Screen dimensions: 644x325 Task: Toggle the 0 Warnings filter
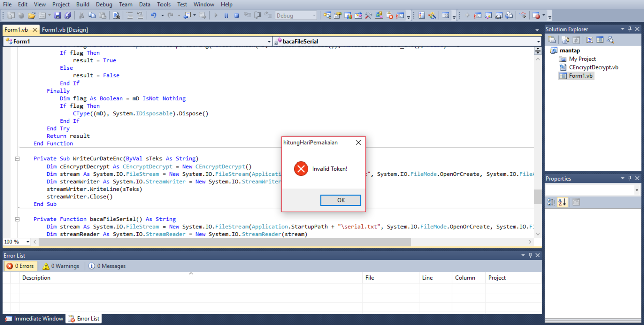(60, 266)
